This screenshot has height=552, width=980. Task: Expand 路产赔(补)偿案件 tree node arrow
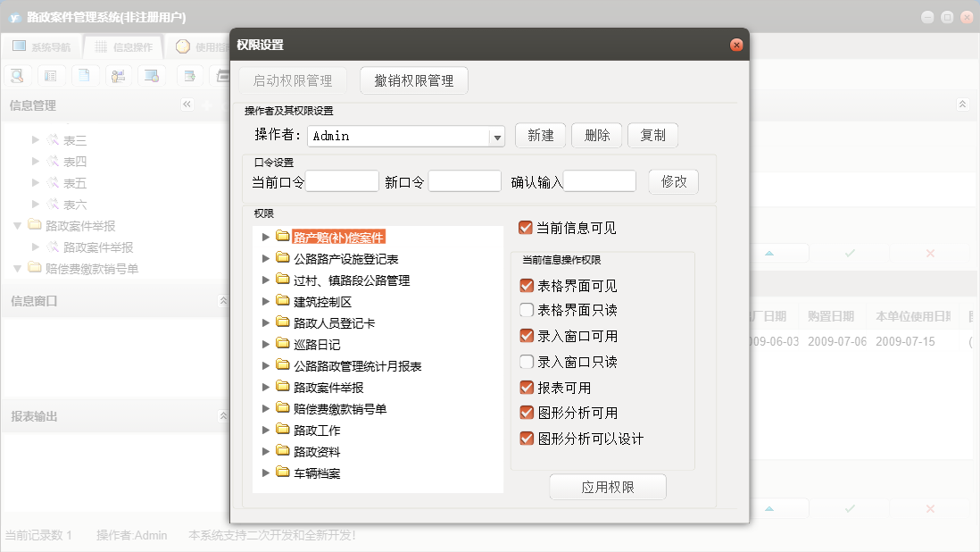(266, 237)
